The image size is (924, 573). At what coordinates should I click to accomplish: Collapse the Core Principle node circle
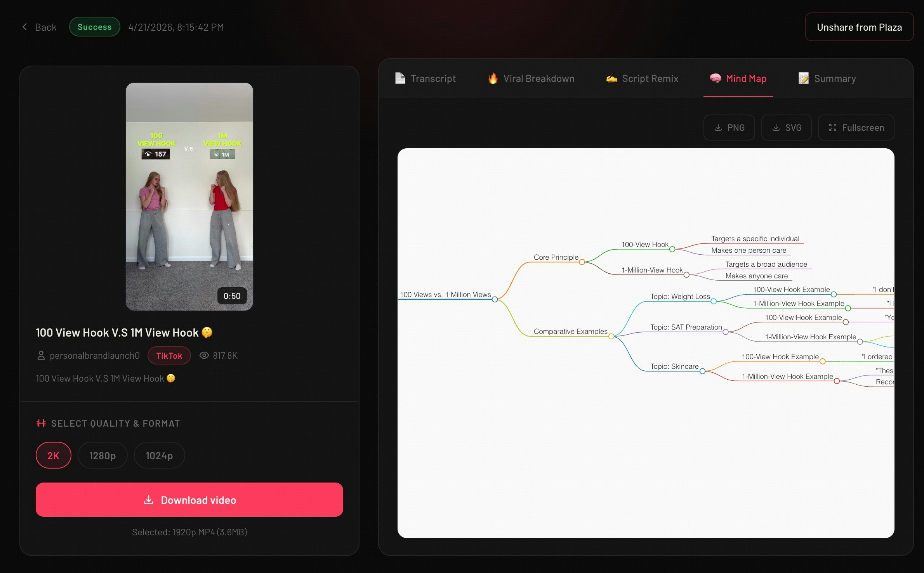pos(582,262)
